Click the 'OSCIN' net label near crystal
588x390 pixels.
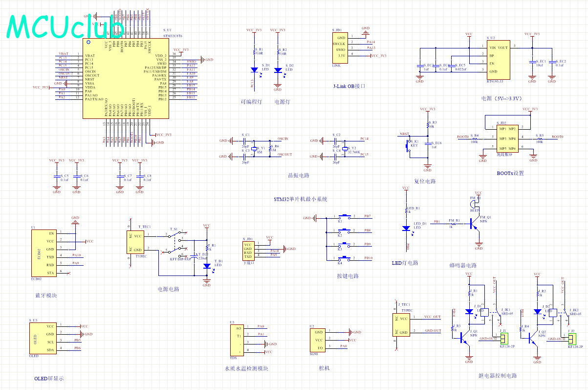point(283,139)
